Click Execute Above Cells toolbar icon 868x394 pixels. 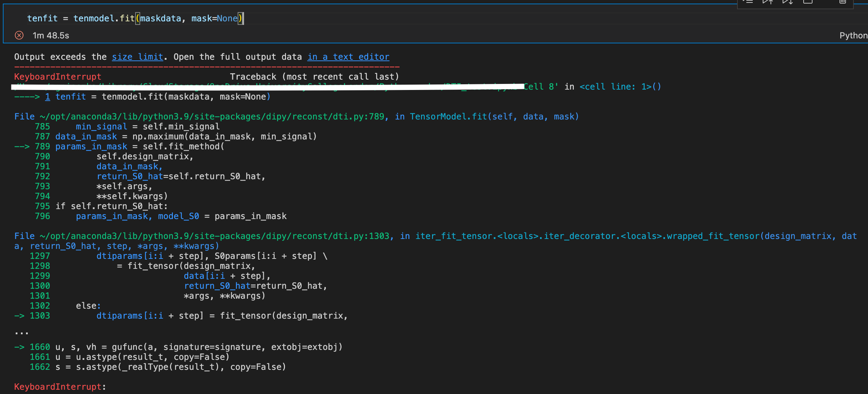(x=768, y=1)
